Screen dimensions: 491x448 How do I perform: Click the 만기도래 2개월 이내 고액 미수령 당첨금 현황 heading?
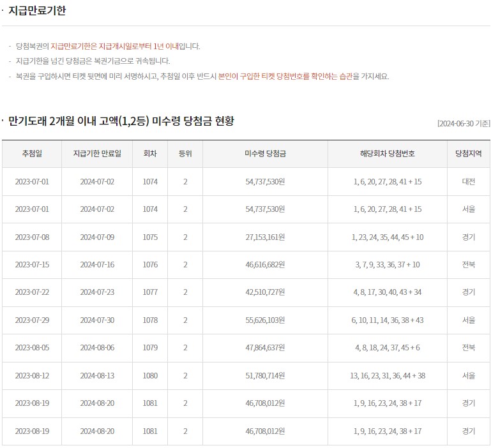point(121,121)
